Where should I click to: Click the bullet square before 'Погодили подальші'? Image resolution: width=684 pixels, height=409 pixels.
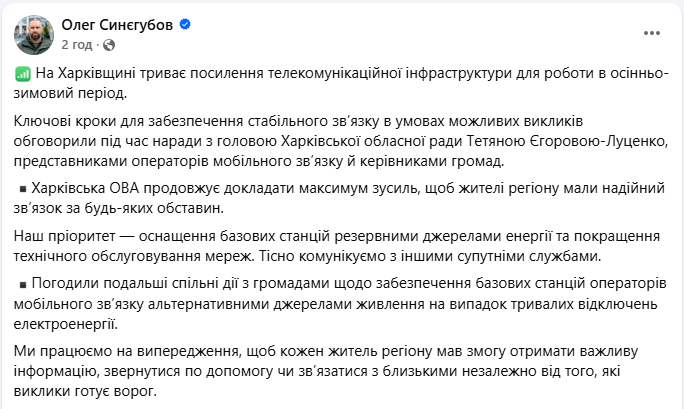pos(23,283)
